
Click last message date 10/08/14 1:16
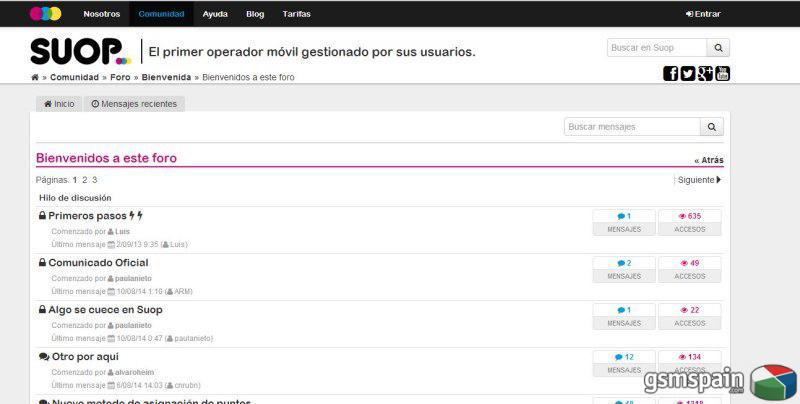(x=139, y=291)
